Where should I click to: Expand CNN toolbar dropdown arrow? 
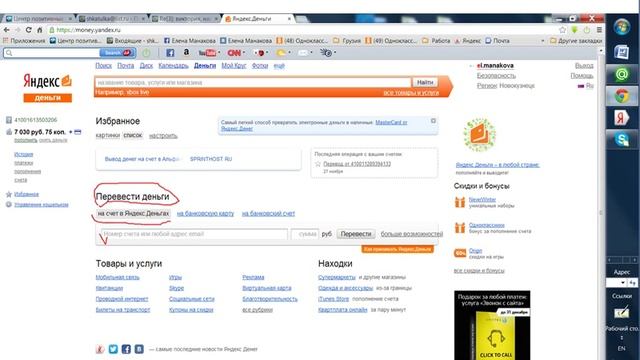point(244,53)
